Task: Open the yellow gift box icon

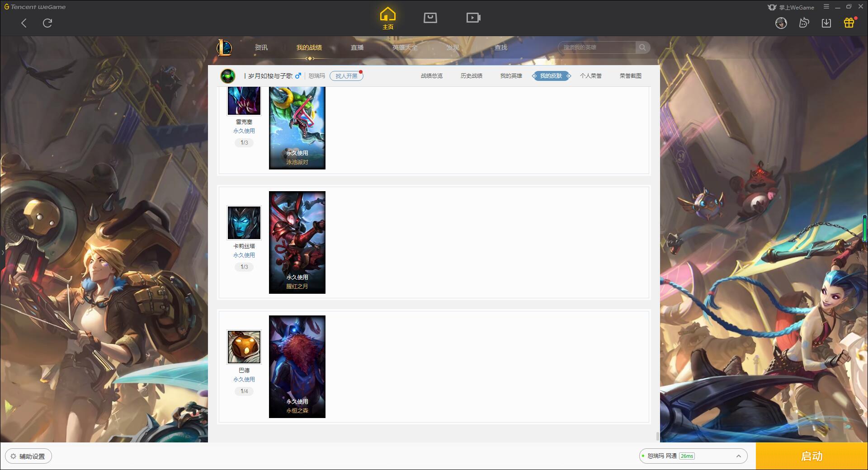Action: [x=849, y=23]
